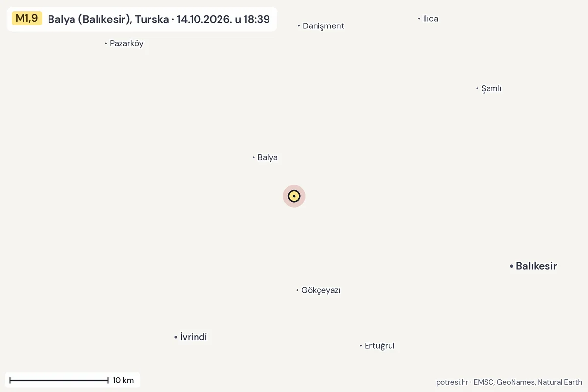Click the EMSC source credit
This screenshot has height=392, width=588.
click(x=483, y=382)
